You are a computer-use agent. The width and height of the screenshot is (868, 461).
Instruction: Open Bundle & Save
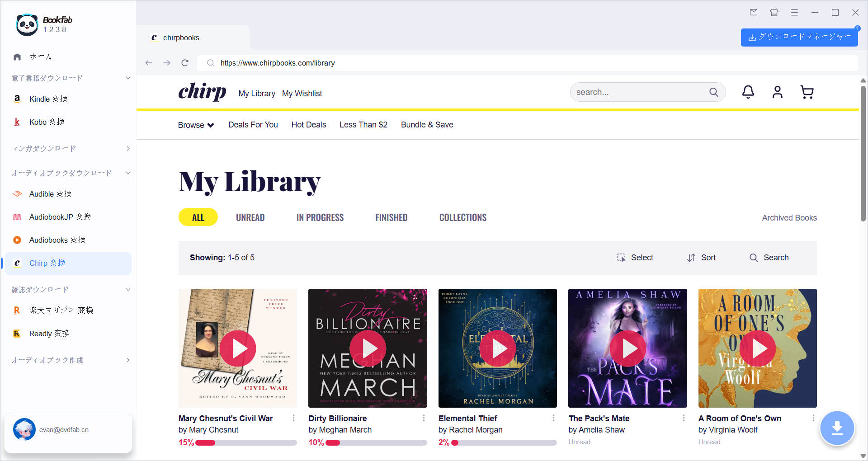tap(427, 125)
